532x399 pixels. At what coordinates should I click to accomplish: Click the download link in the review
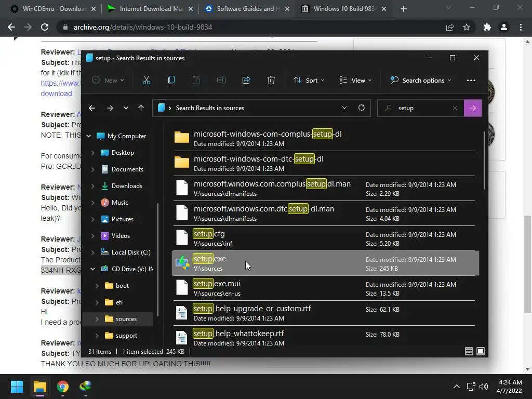(56, 94)
